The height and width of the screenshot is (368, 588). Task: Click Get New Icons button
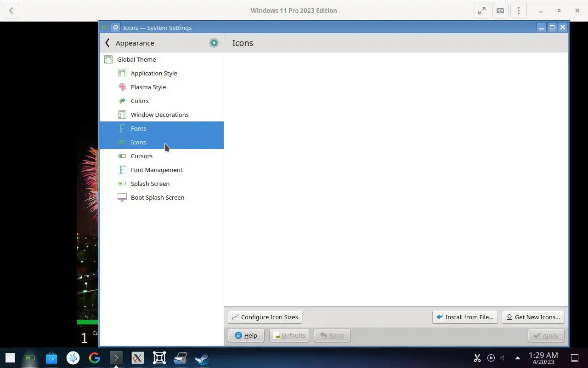coord(533,317)
